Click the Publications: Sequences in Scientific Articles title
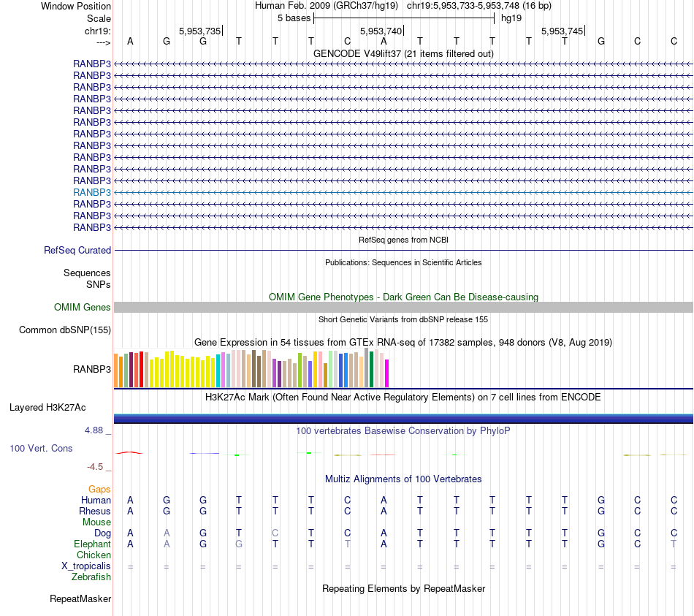The width and height of the screenshot is (694, 616). pos(403,262)
